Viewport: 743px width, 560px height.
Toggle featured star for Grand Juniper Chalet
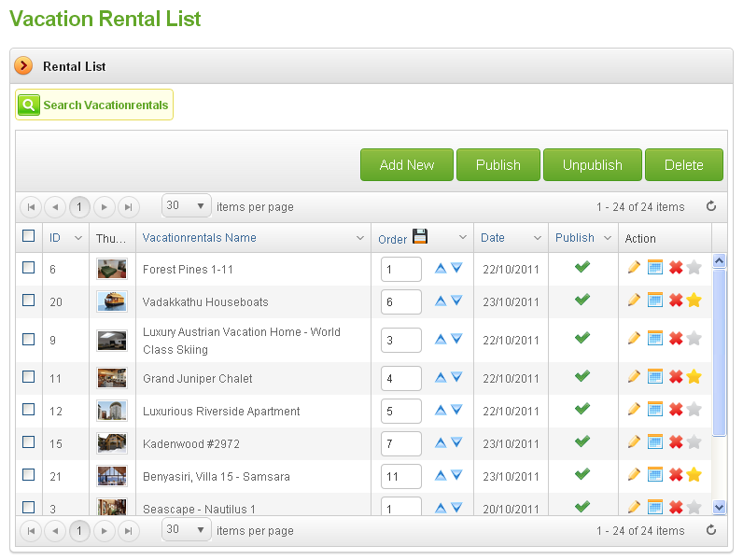point(694,377)
